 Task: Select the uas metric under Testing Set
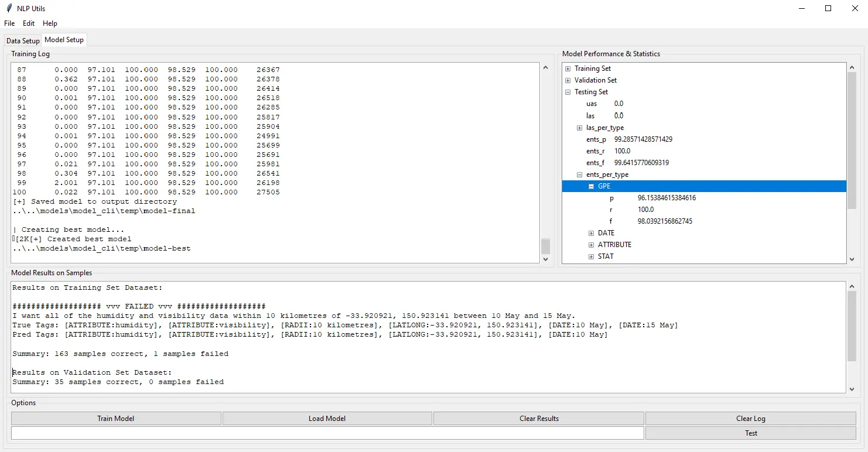592,104
